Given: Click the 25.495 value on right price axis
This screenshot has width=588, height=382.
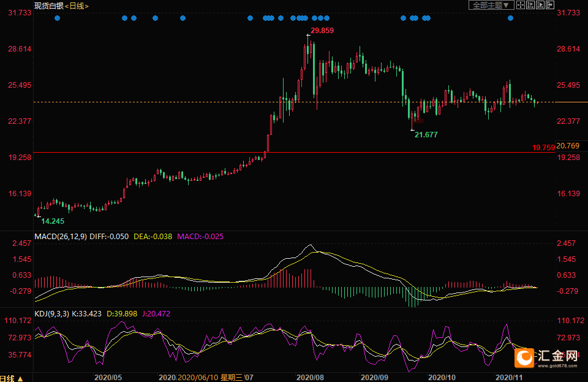Looking at the screenshot, I should tap(568, 85).
